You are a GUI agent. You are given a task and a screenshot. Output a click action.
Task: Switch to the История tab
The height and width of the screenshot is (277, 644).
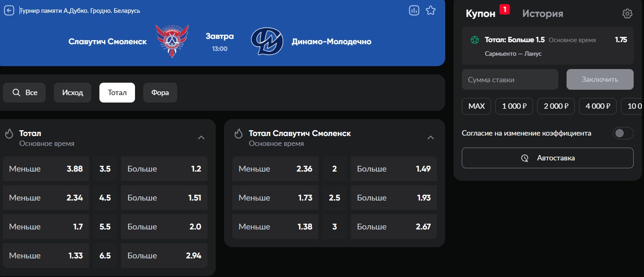click(543, 14)
